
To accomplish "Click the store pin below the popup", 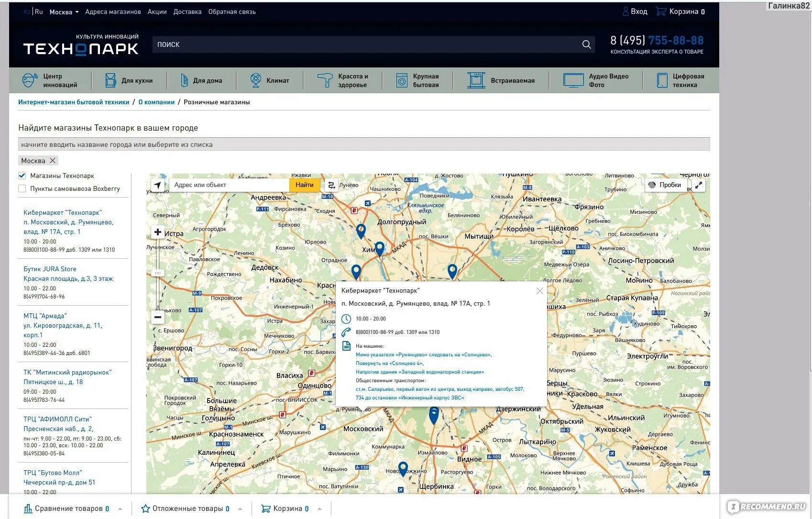I will pos(434,415).
